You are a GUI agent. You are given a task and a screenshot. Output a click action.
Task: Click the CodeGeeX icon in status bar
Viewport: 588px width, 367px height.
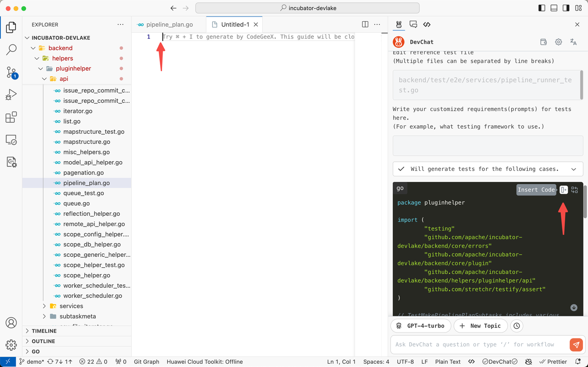(470, 361)
